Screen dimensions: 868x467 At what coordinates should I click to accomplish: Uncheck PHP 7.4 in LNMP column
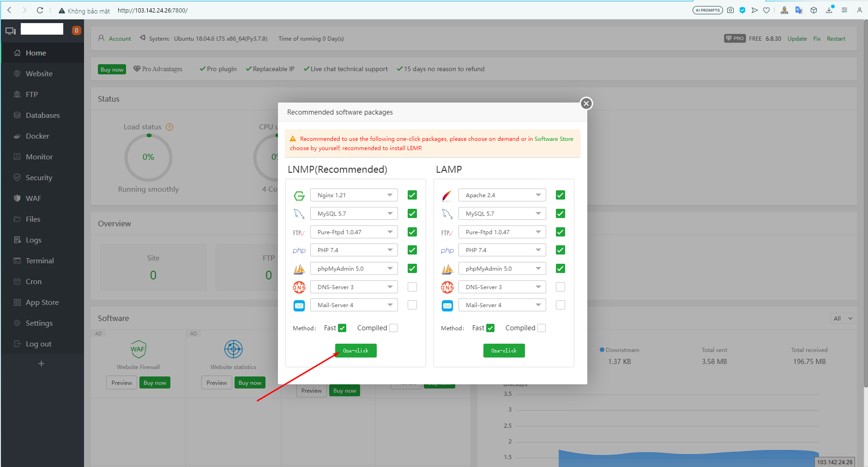pyautogui.click(x=412, y=250)
